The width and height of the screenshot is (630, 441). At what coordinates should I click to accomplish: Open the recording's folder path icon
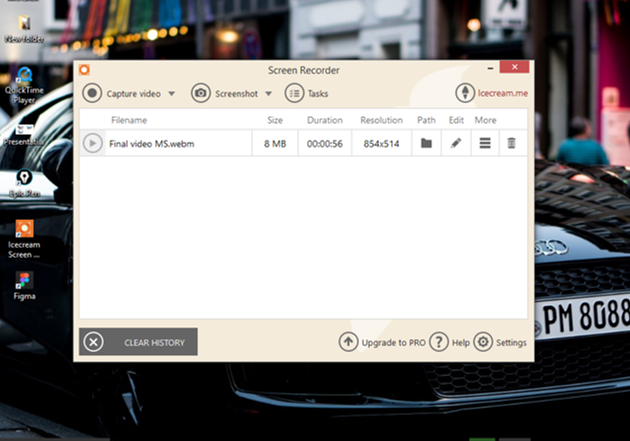click(426, 143)
